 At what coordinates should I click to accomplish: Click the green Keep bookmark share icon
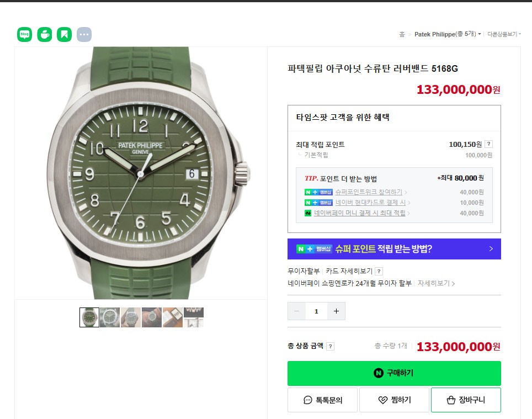coord(64,34)
